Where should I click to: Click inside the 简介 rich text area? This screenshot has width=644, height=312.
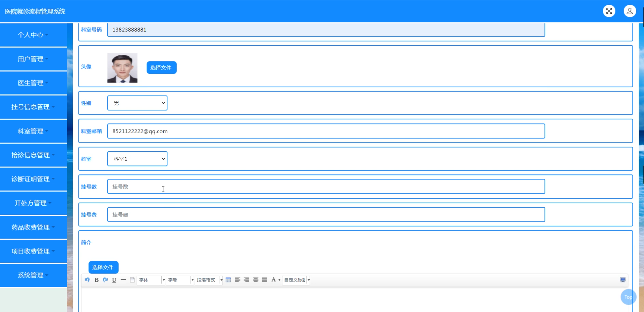click(x=354, y=300)
